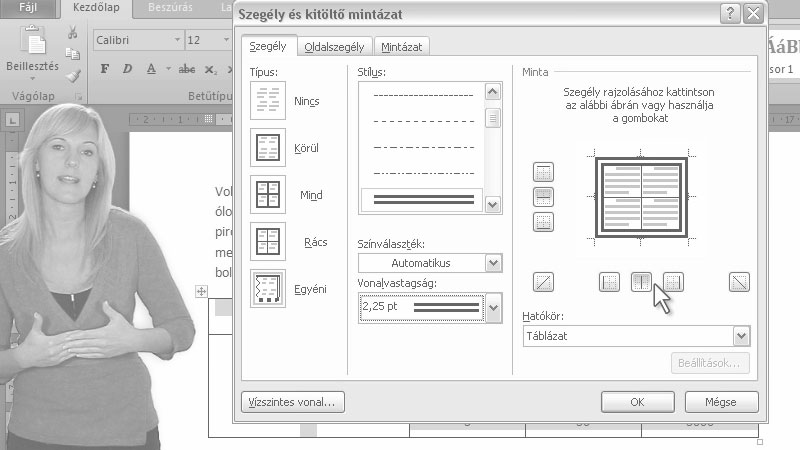This screenshot has width=800, height=450.
Task: Expand the Vonalvastagság line width dropdown
Action: 492,307
